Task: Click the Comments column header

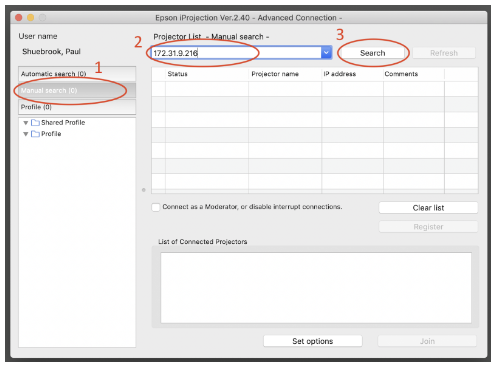Action: click(414, 74)
